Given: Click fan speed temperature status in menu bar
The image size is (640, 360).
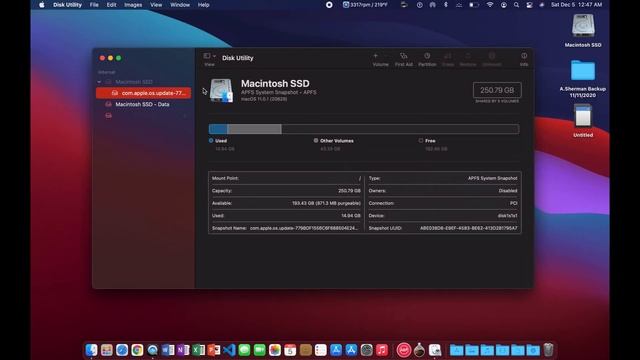Looking at the screenshot, I should point(365,5).
